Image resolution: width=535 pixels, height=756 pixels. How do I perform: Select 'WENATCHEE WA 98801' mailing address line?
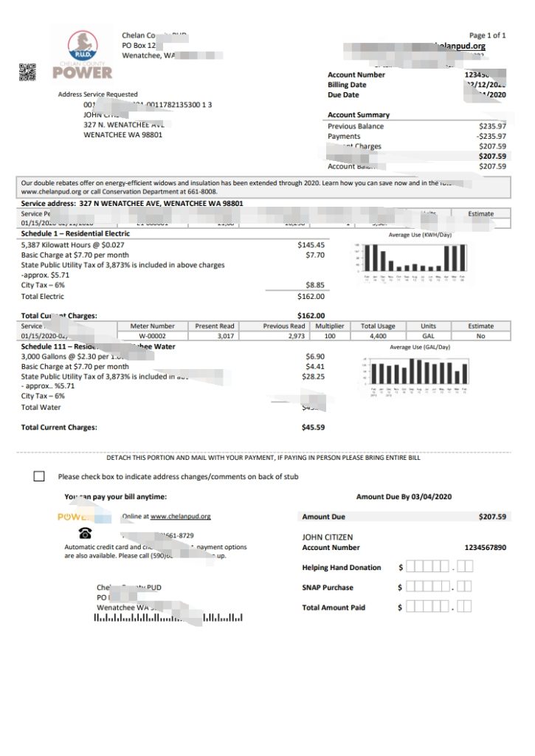[x=123, y=134]
